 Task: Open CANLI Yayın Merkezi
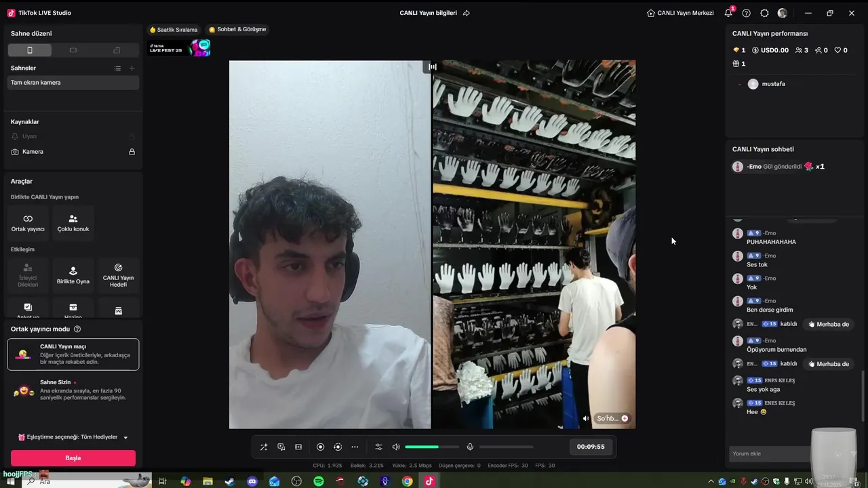point(680,13)
